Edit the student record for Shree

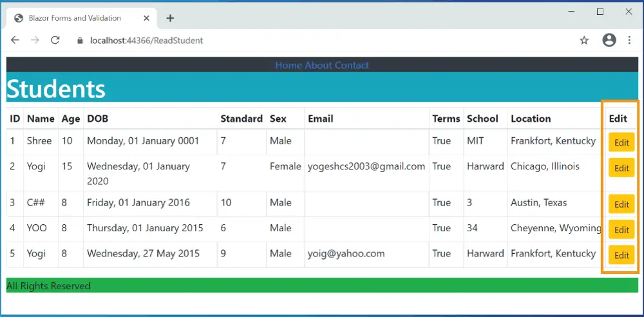(x=621, y=142)
